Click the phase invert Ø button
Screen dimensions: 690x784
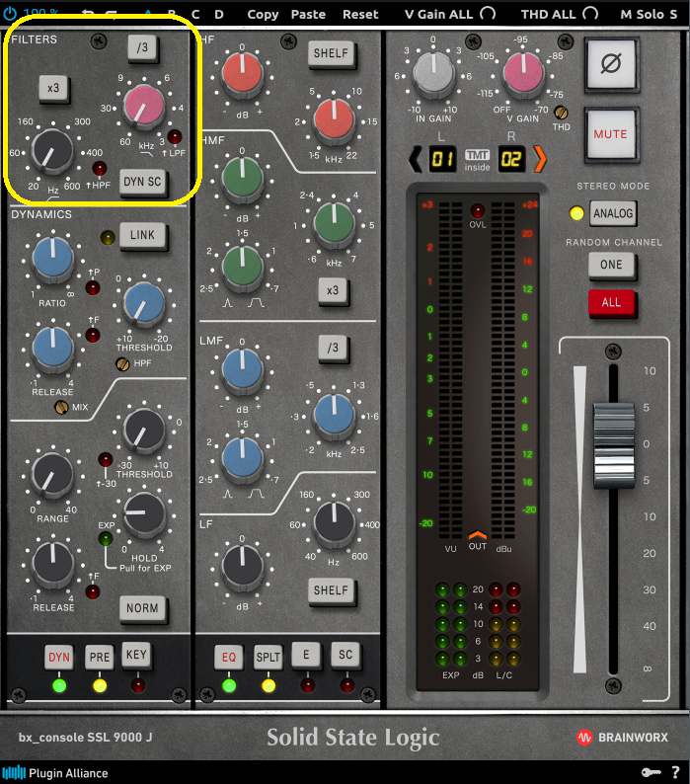[x=611, y=64]
